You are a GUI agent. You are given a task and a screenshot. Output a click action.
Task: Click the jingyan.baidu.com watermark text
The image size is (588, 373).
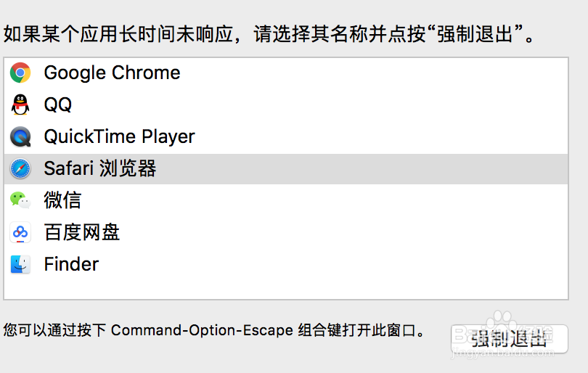pos(503,353)
